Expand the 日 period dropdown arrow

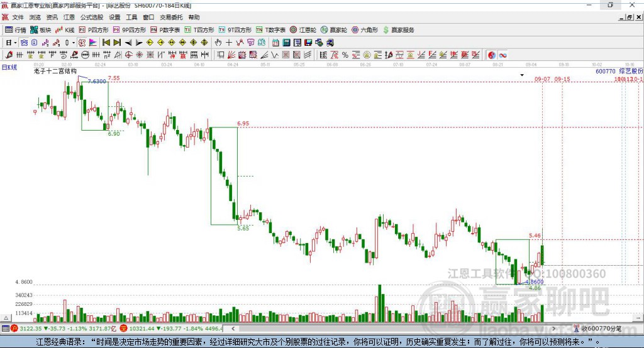point(15,43)
